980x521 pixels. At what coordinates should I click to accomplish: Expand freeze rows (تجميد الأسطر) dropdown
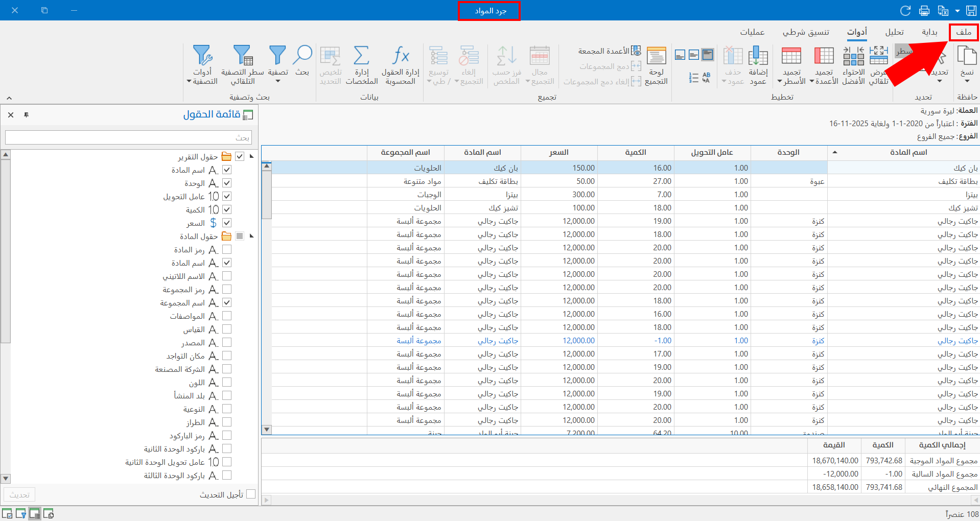780,82
